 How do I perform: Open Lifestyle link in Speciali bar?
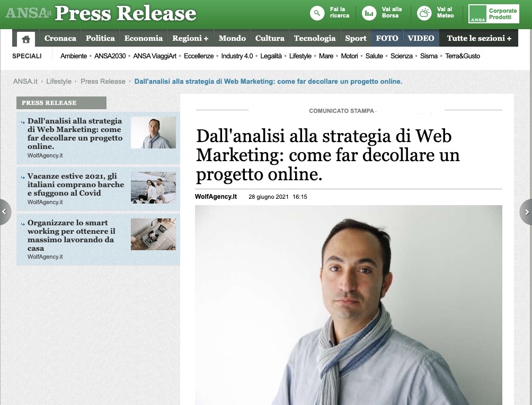click(300, 56)
